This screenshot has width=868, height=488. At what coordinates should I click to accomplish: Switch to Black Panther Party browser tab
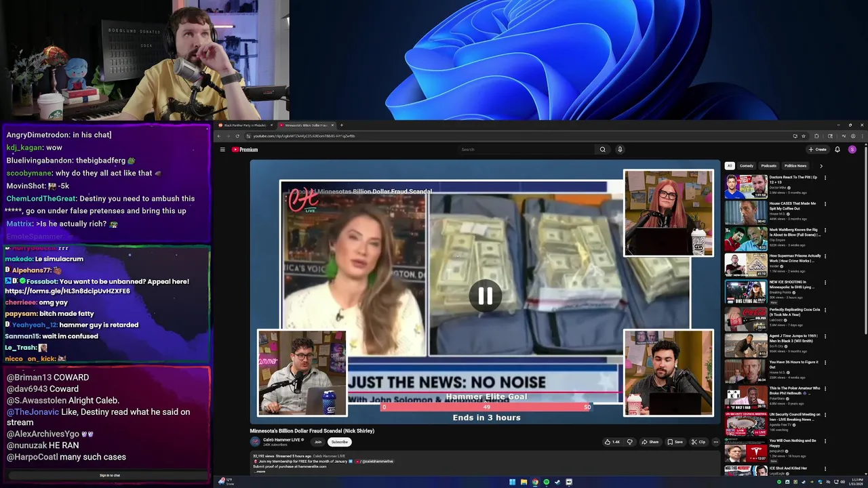(x=245, y=125)
